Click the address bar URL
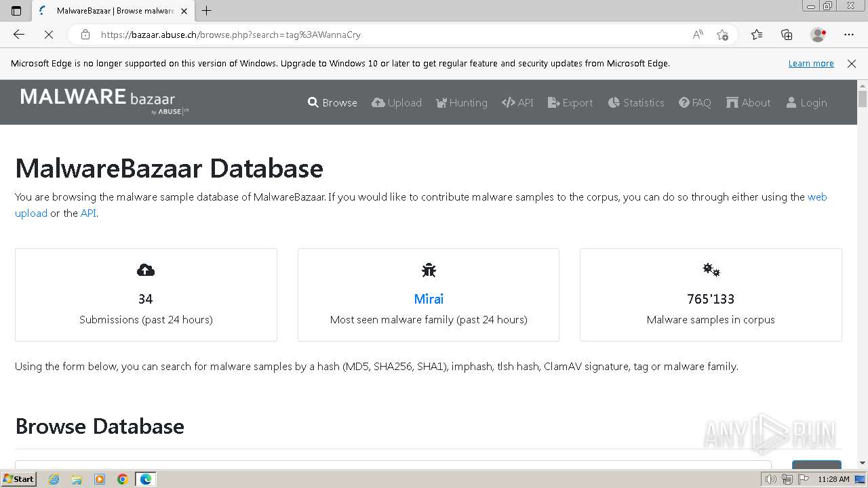Image resolution: width=868 pixels, height=488 pixels. click(x=231, y=35)
